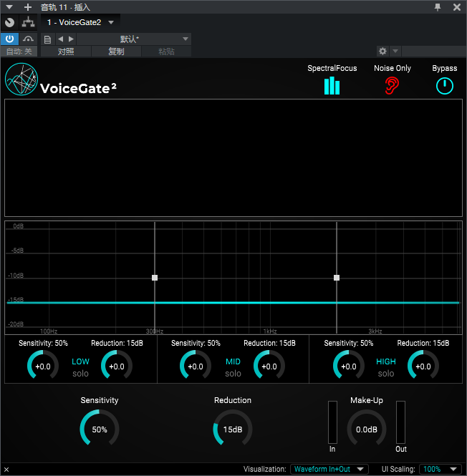Click the 100Hz frequency axis label

(49, 331)
